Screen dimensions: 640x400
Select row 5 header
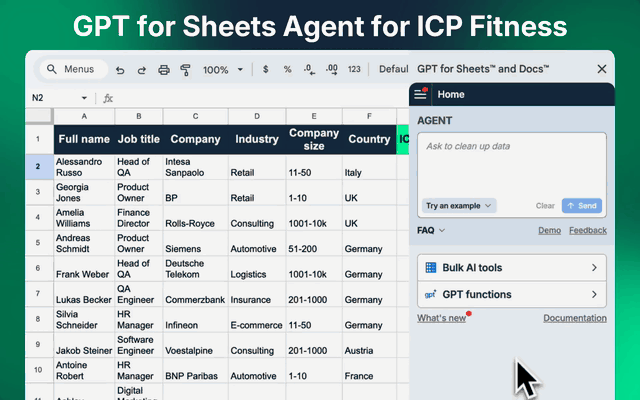(39, 243)
